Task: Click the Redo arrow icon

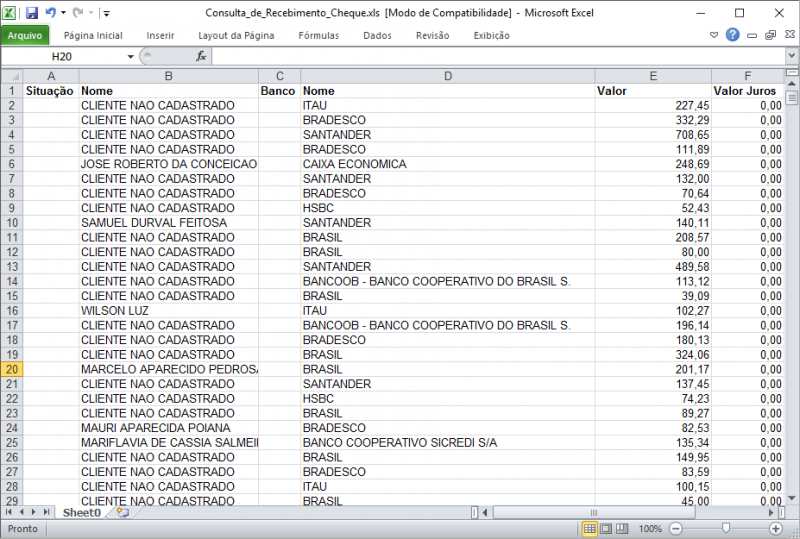Action: pos(78,12)
